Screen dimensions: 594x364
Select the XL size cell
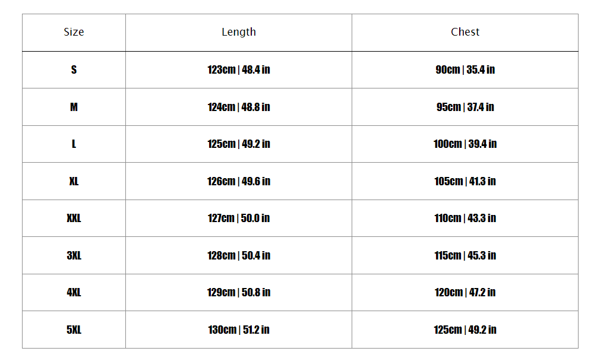74,181
